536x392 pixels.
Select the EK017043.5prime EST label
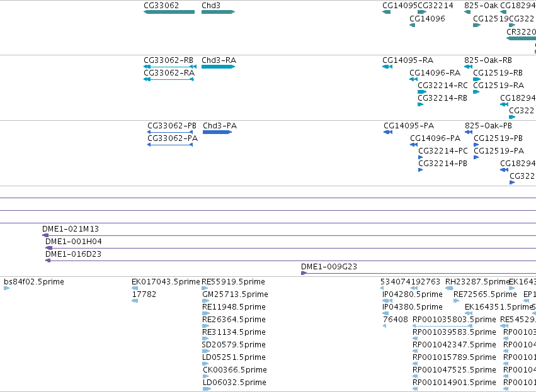tap(166, 282)
